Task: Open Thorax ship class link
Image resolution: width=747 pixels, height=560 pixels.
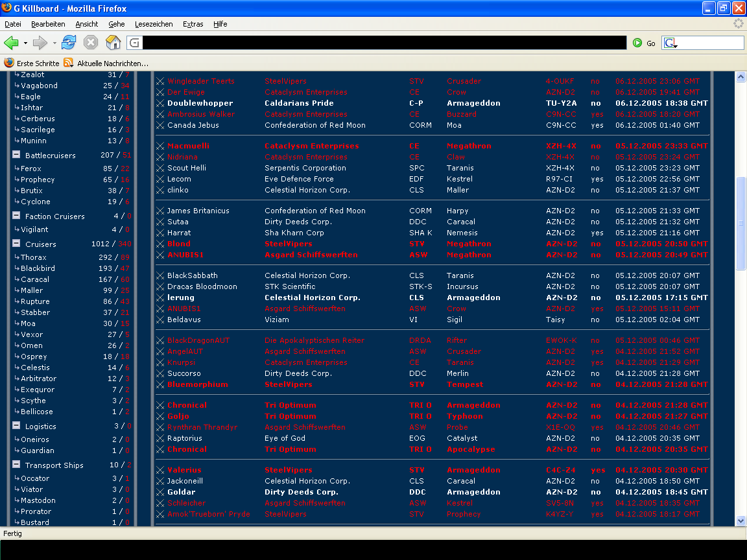Action: coord(33,257)
